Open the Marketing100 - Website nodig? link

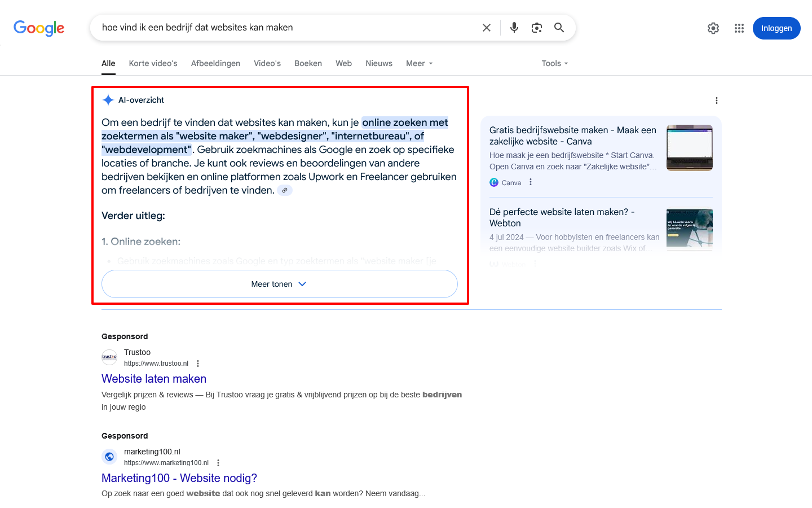click(x=179, y=478)
